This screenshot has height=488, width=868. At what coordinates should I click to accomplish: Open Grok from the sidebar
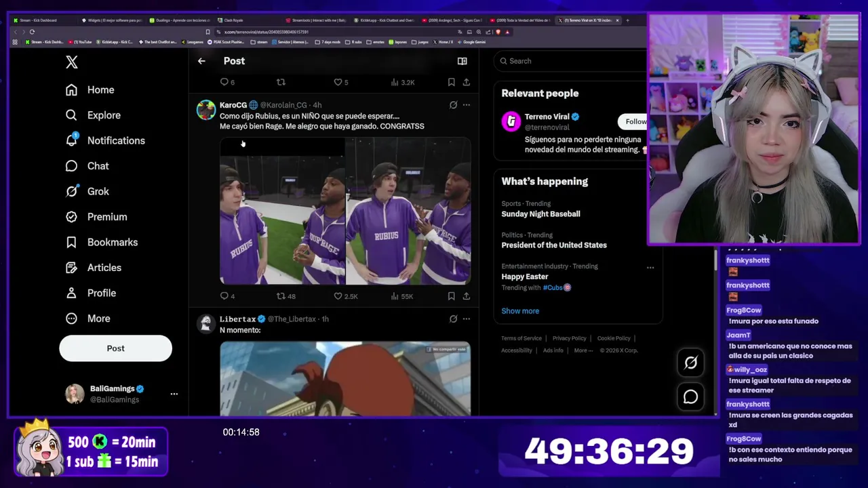(x=87, y=191)
